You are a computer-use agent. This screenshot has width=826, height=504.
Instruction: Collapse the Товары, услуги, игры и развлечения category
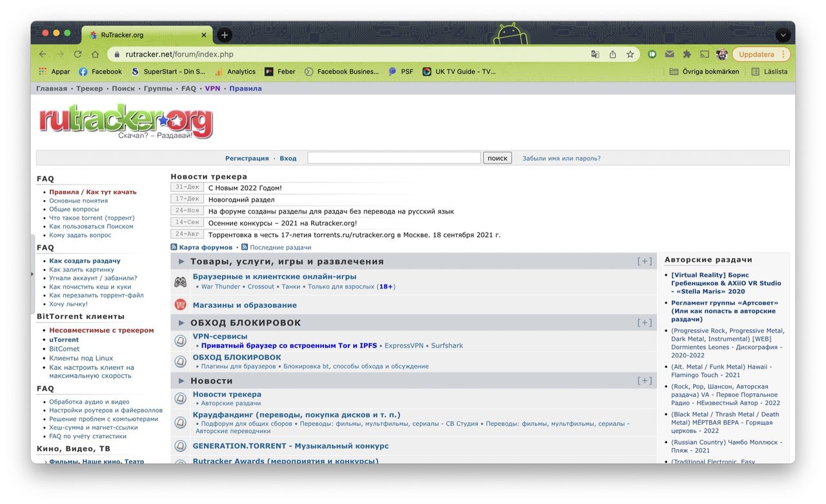click(181, 261)
